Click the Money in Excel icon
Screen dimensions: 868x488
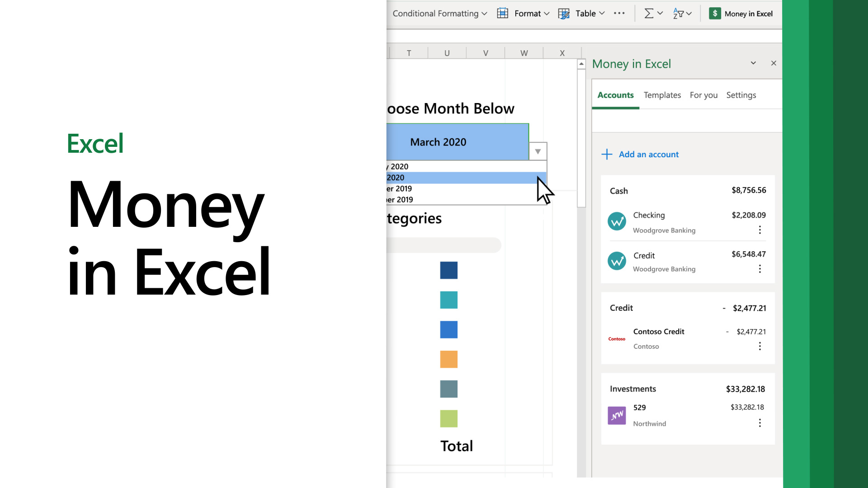[715, 13]
